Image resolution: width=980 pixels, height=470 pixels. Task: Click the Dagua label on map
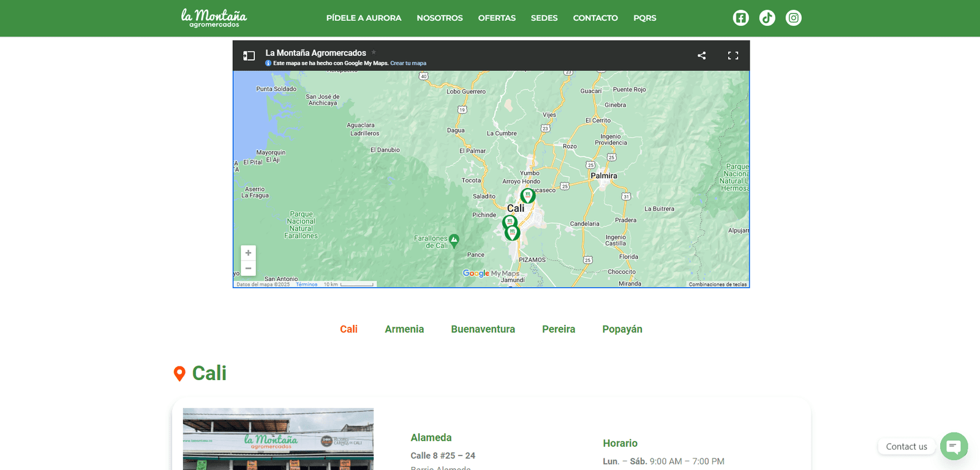click(x=456, y=130)
